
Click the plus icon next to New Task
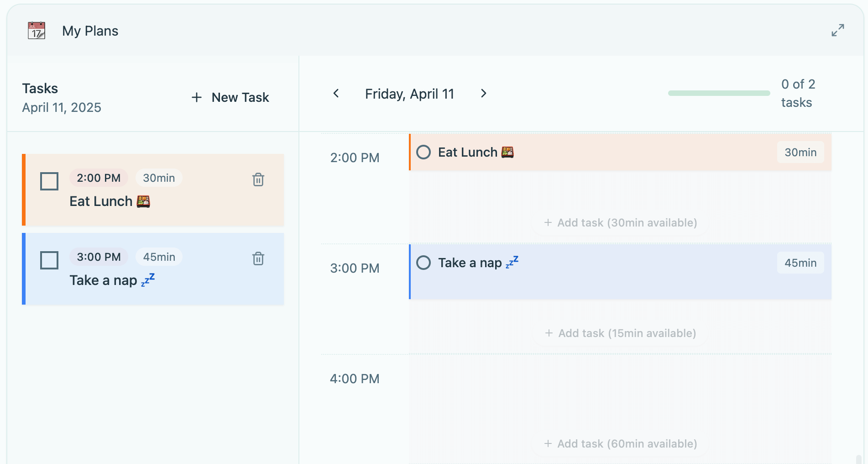point(197,97)
